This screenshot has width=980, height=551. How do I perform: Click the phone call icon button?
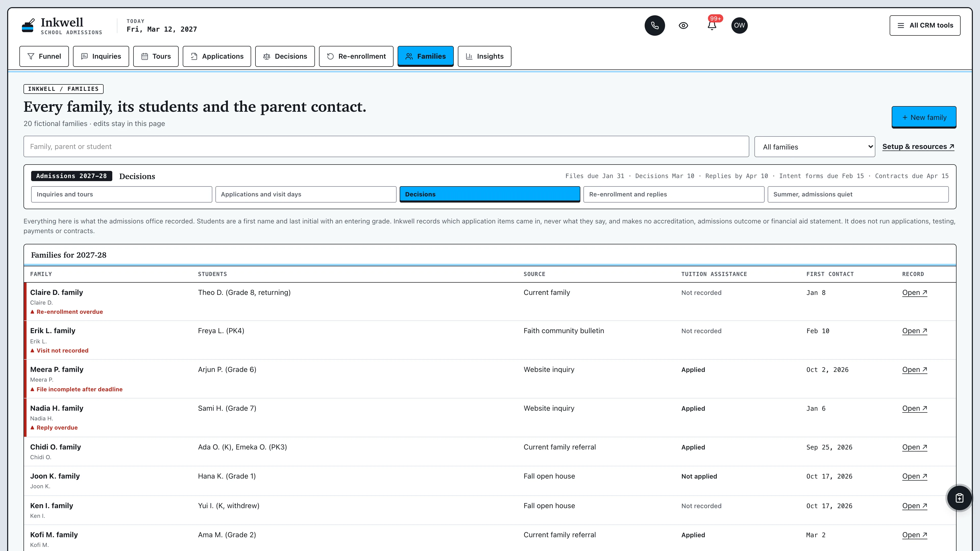pyautogui.click(x=655, y=26)
